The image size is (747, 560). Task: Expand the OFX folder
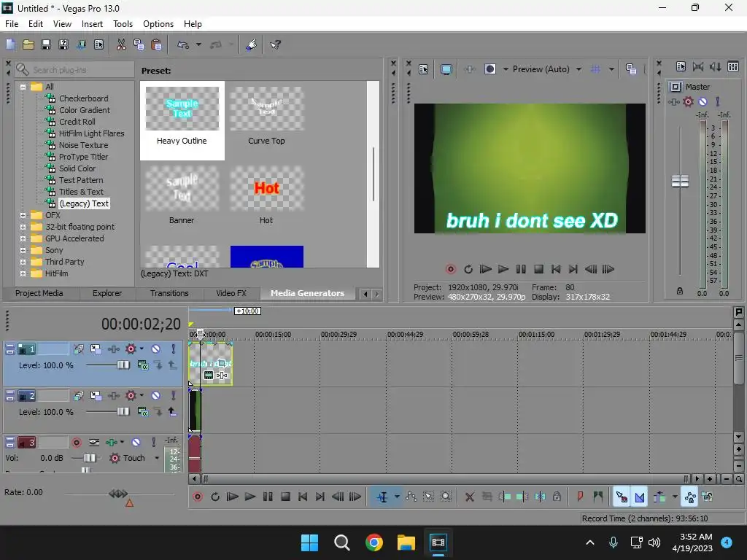pyautogui.click(x=23, y=215)
